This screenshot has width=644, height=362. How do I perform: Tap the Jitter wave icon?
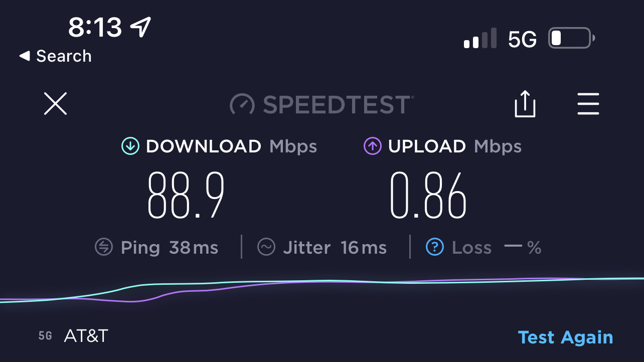pos(266,247)
